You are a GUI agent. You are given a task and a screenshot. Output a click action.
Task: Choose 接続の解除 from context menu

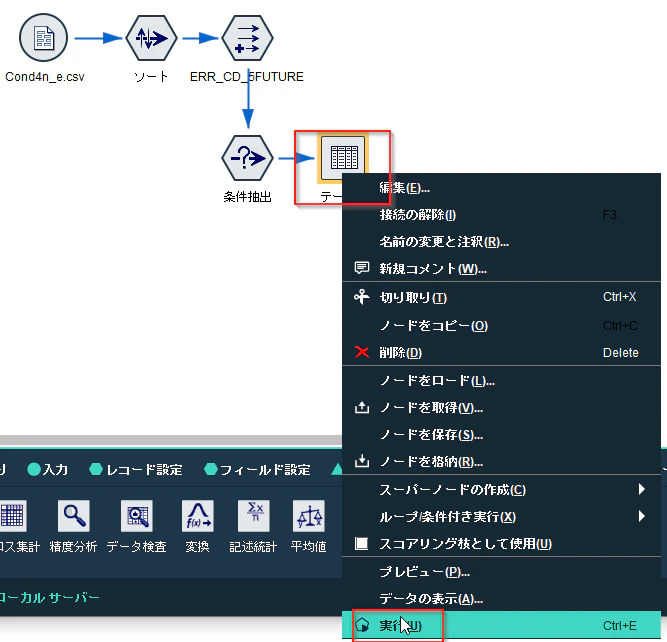pos(501,214)
